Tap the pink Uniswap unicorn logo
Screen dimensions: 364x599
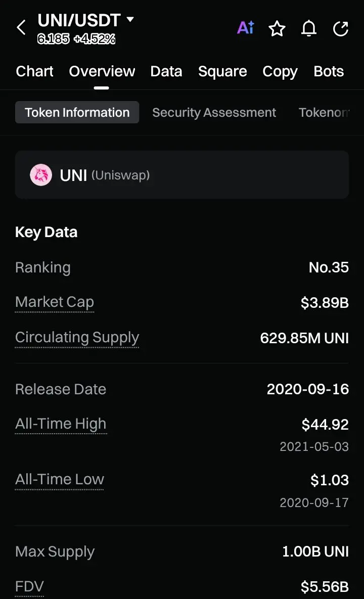(x=41, y=175)
